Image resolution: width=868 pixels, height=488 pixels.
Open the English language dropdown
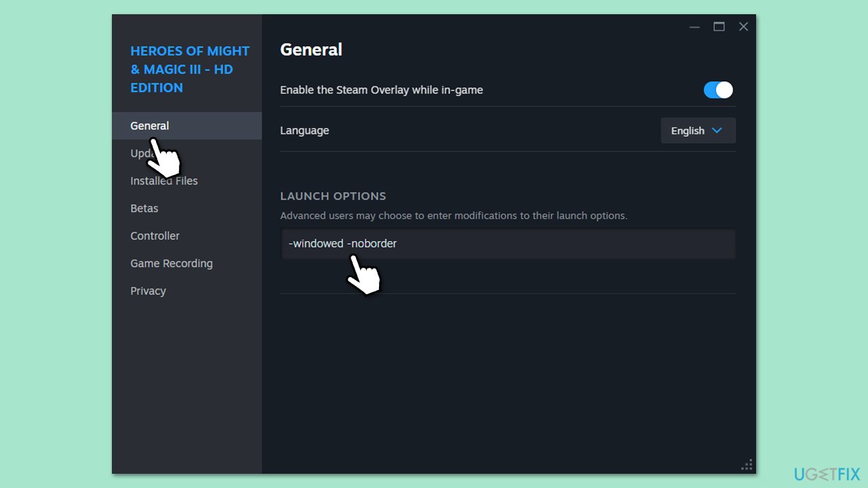click(x=698, y=131)
